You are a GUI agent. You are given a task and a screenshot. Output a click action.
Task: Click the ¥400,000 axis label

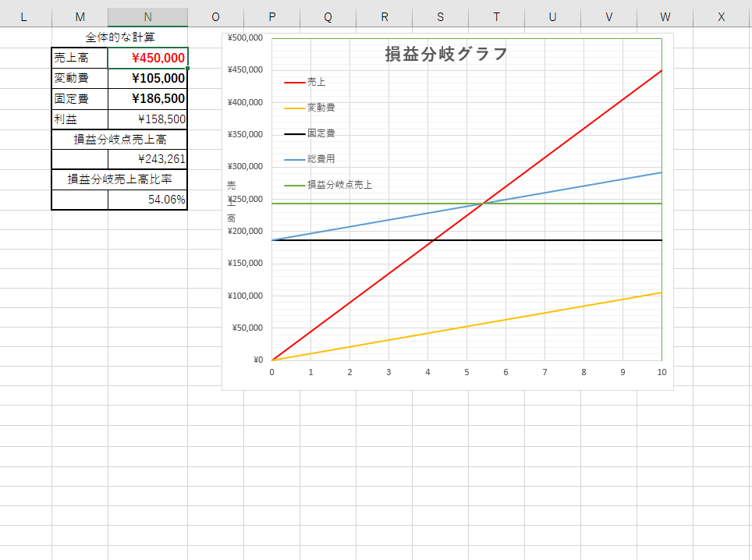point(245,102)
